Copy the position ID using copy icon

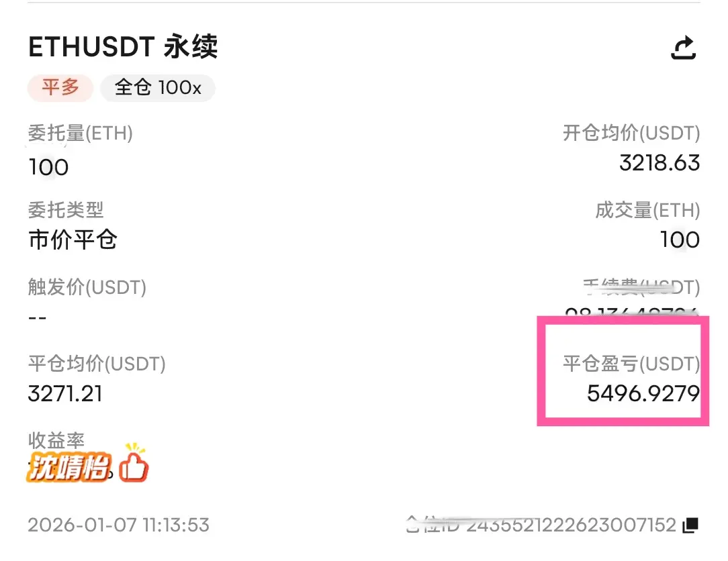pos(690,525)
